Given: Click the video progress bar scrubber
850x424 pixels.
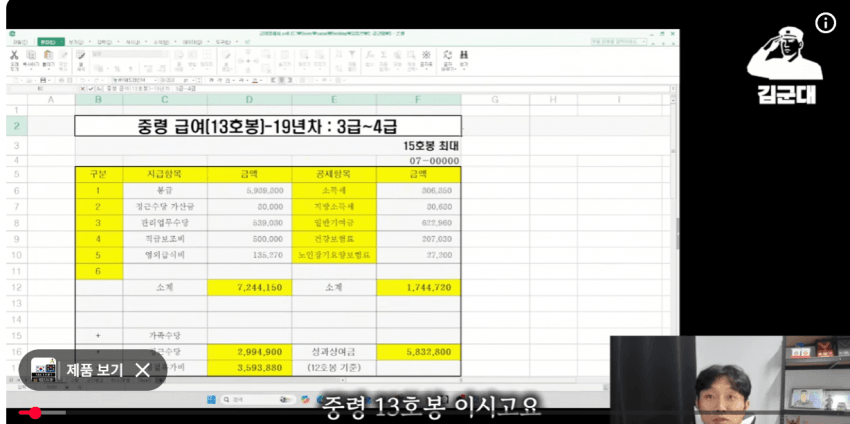Looking at the screenshot, I should click(x=35, y=413).
